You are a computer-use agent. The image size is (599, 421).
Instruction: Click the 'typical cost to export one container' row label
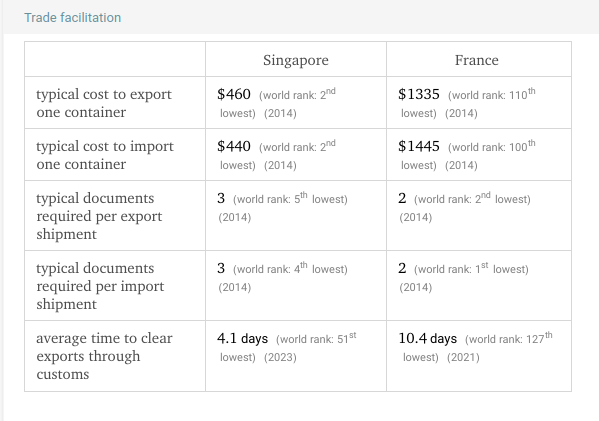(x=104, y=103)
